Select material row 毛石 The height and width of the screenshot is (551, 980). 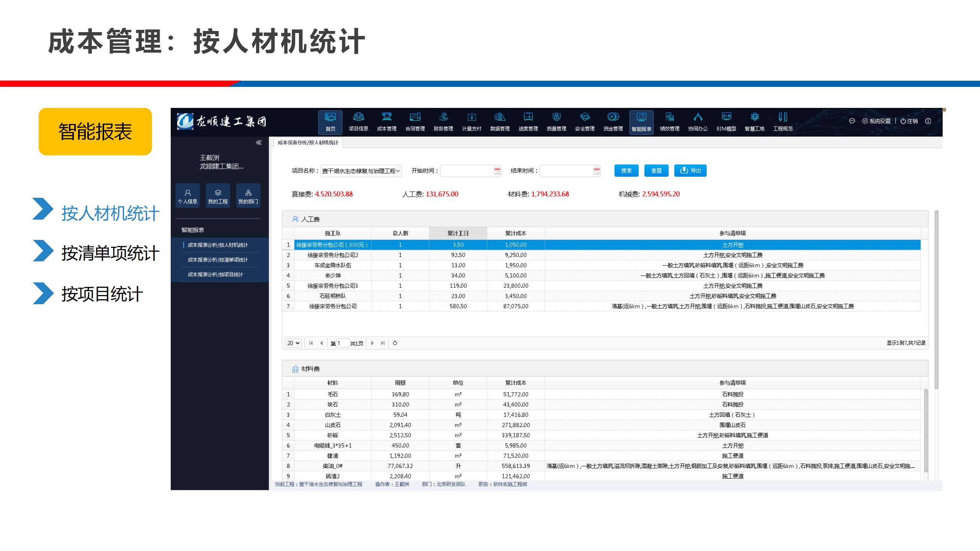click(601, 394)
